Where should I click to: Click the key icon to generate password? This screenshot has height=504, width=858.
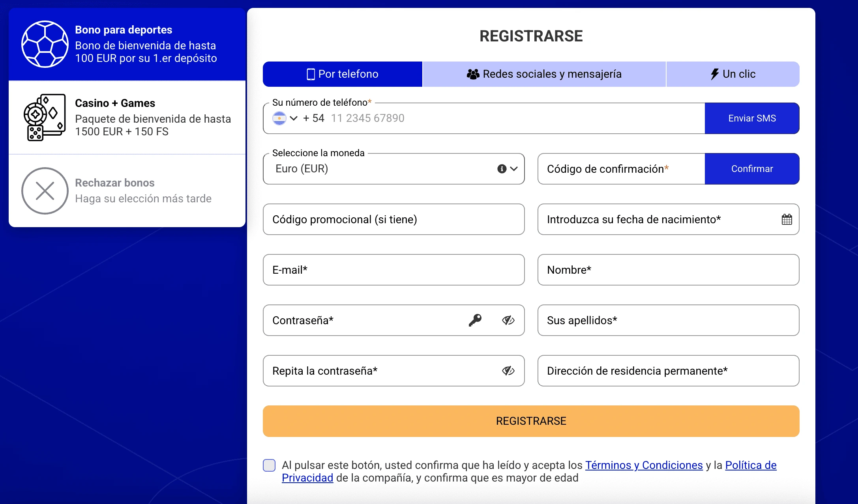pyautogui.click(x=475, y=320)
